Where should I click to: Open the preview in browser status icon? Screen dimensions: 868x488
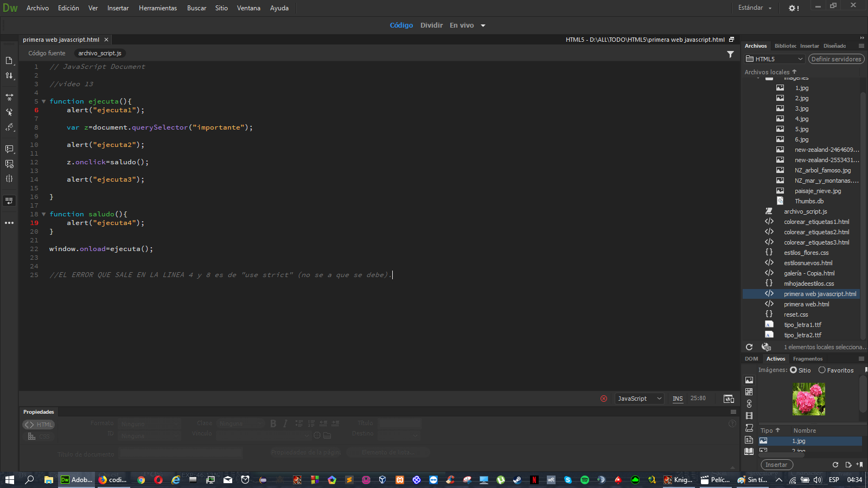coord(729,399)
